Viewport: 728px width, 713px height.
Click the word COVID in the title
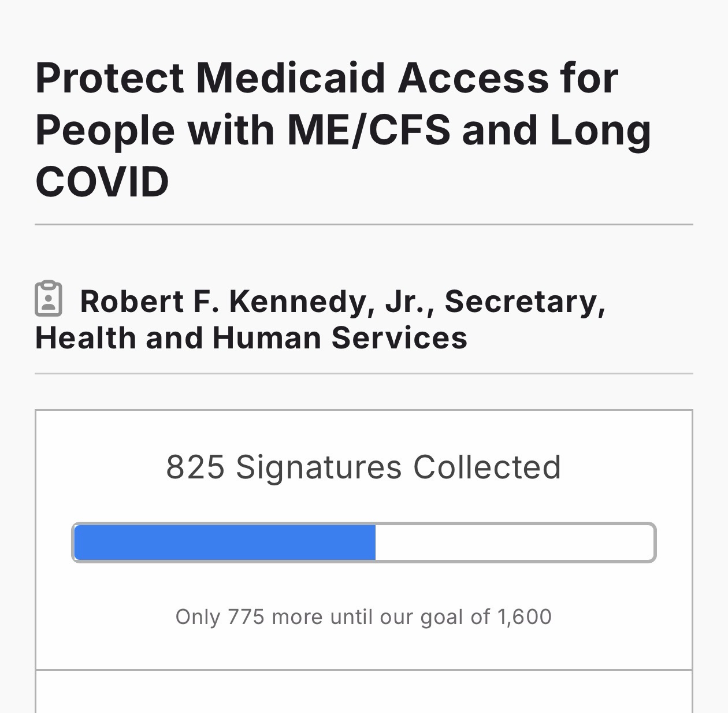coord(102,181)
